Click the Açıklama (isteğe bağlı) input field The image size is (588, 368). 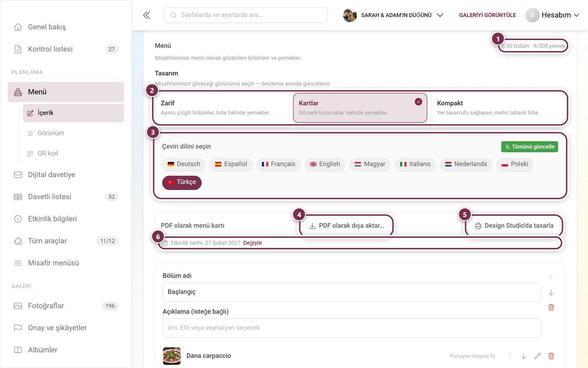352,328
